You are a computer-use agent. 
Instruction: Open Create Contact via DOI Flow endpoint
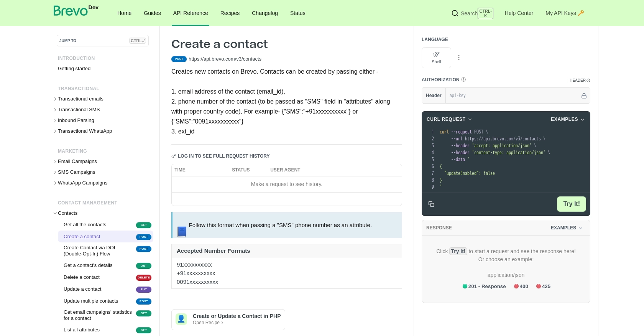tap(89, 251)
